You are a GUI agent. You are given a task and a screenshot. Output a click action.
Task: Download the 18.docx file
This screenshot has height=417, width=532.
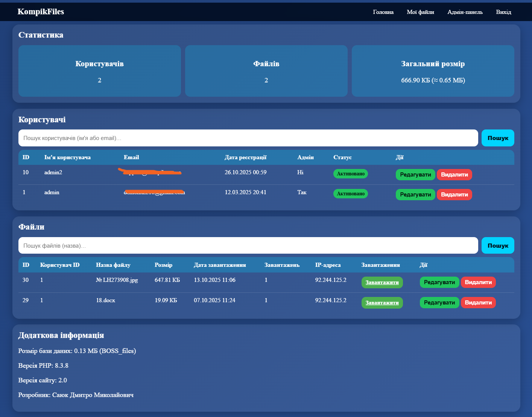point(382,303)
